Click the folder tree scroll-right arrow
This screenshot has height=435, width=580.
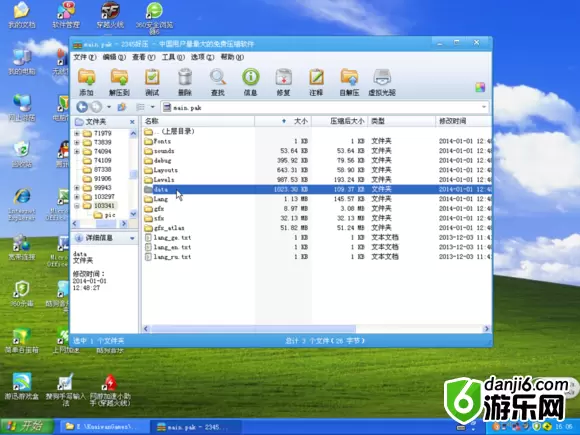[124, 223]
